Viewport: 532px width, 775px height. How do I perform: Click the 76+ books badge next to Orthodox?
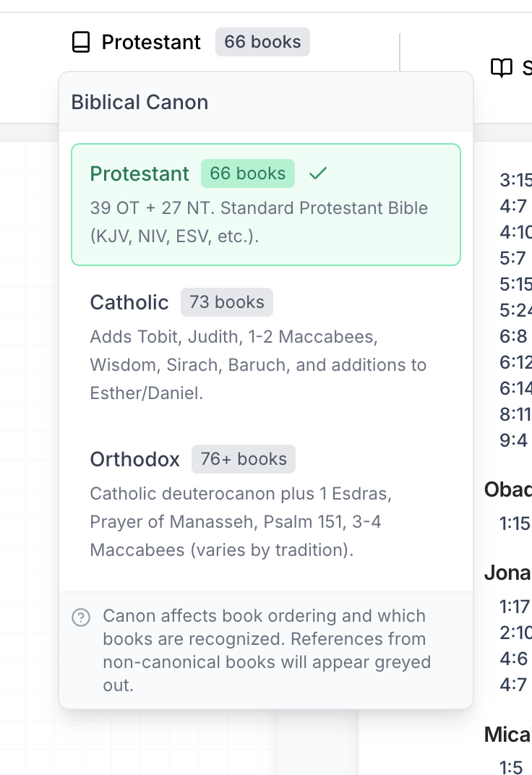pos(243,459)
